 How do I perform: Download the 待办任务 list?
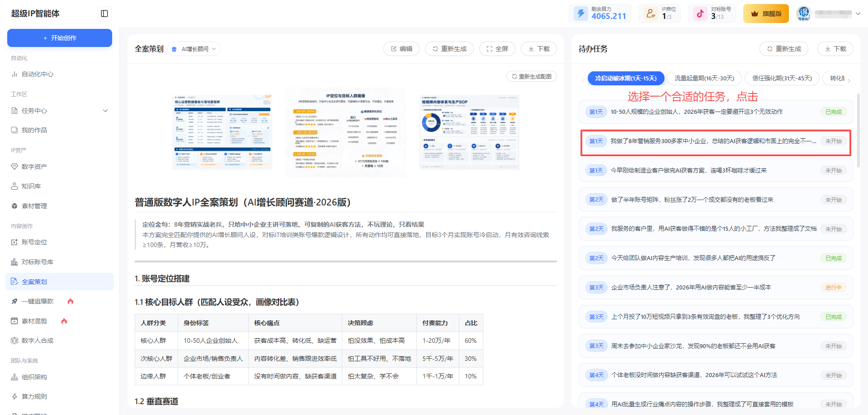pyautogui.click(x=835, y=49)
